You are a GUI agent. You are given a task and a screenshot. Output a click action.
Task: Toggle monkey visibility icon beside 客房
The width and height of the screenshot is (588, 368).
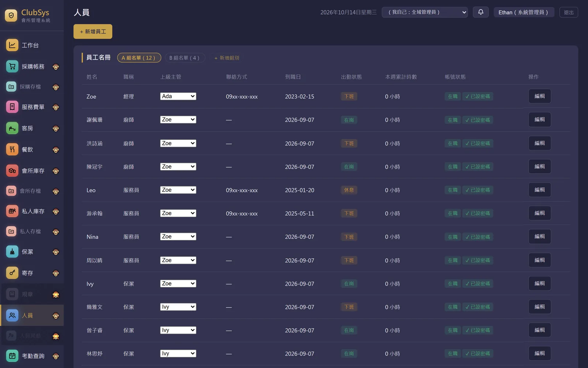[56, 129]
